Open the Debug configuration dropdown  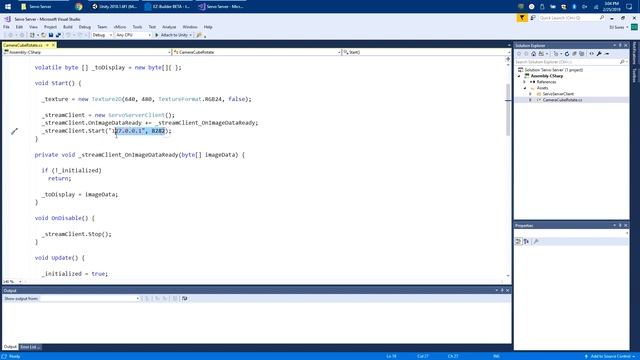(102, 36)
